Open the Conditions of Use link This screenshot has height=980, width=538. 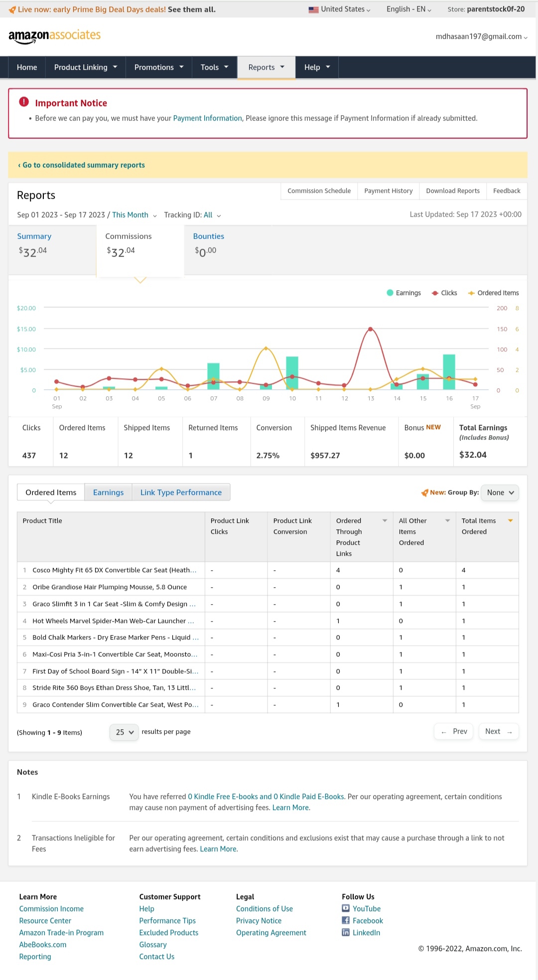(x=265, y=909)
